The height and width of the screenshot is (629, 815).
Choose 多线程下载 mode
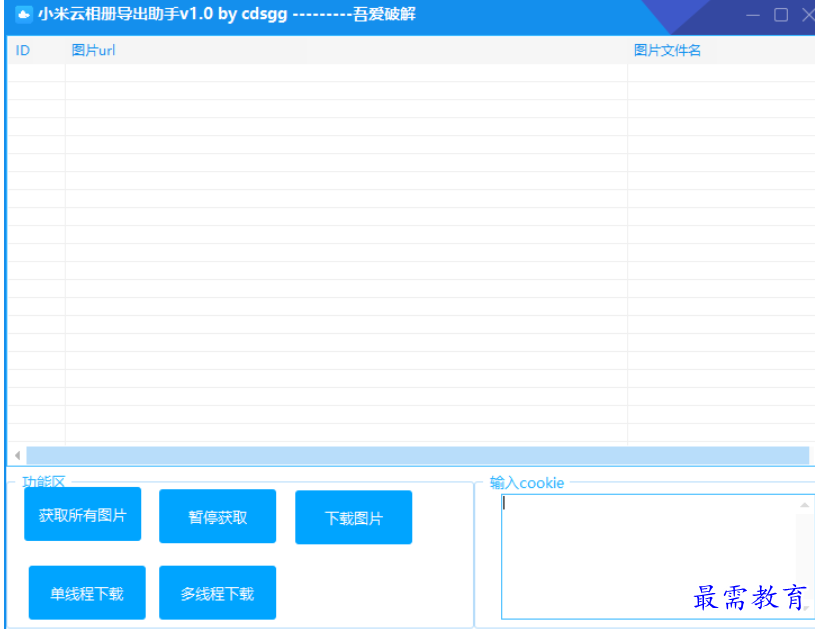[217, 593]
